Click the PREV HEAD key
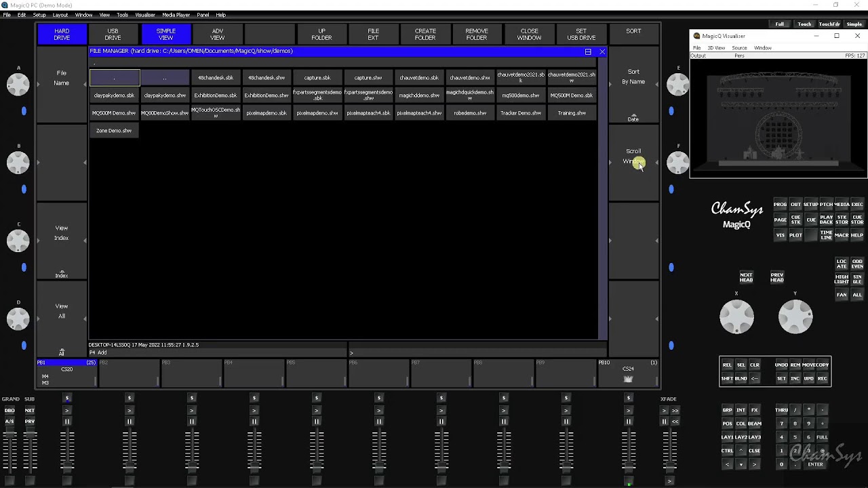The image size is (868, 488). point(777,278)
